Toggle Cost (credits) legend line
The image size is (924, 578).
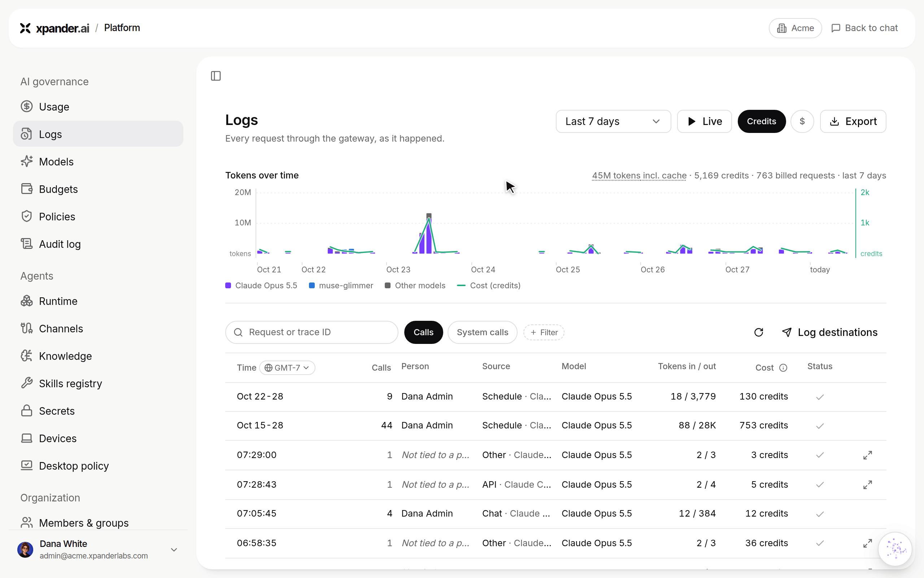[461, 285]
